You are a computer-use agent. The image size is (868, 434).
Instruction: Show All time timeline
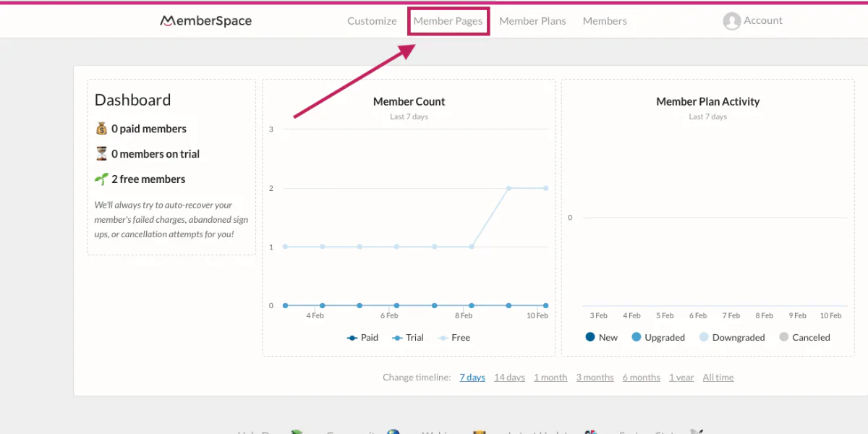(x=718, y=377)
